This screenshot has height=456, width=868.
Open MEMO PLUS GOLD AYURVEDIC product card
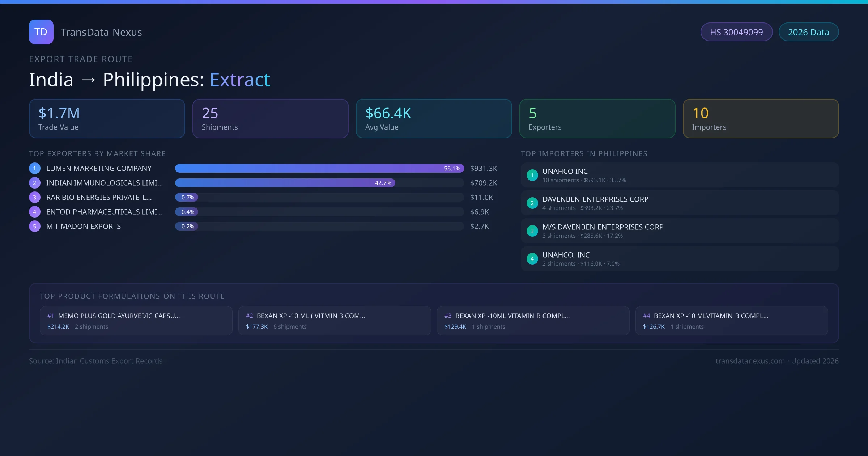[136, 321]
